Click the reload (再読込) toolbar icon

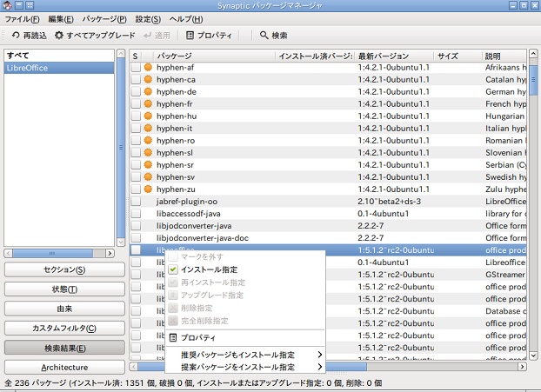(16, 35)
